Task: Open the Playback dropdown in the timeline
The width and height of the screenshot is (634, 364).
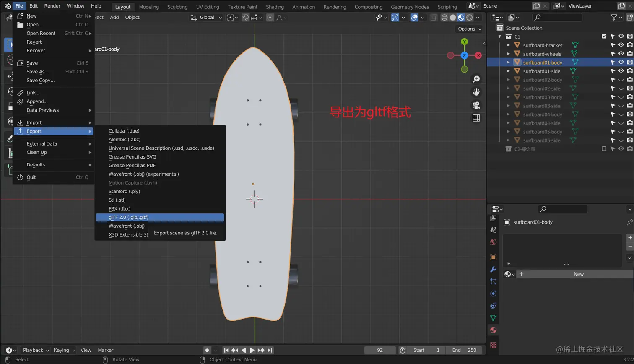Action: pos(36,350)
